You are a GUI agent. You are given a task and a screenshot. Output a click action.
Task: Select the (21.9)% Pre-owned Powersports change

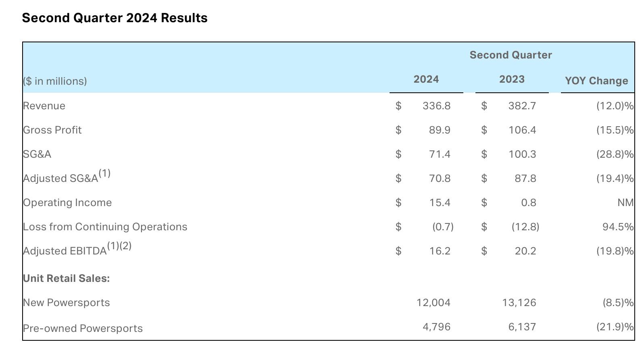coord(615,327)
